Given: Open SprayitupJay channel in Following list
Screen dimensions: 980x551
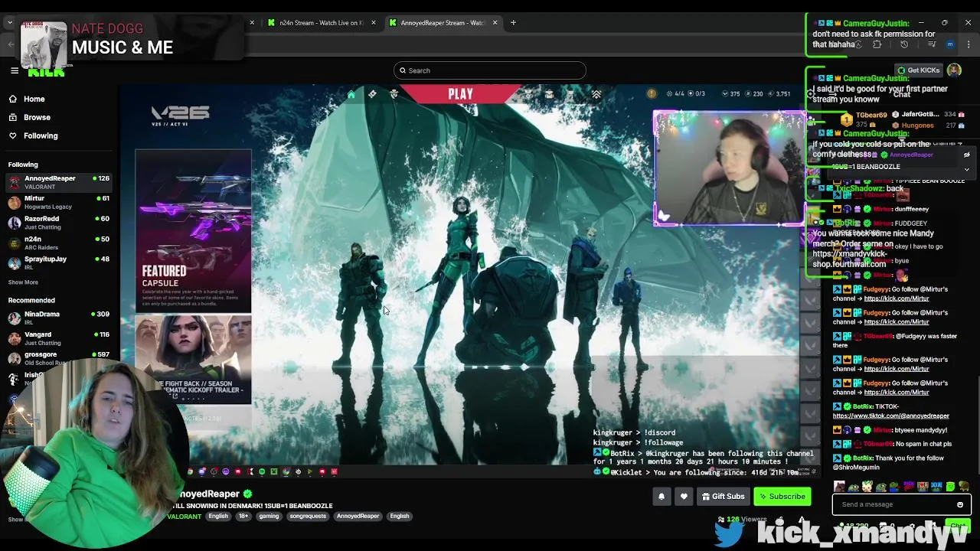Looking at the screenshot, I should (x=58, y=262).
